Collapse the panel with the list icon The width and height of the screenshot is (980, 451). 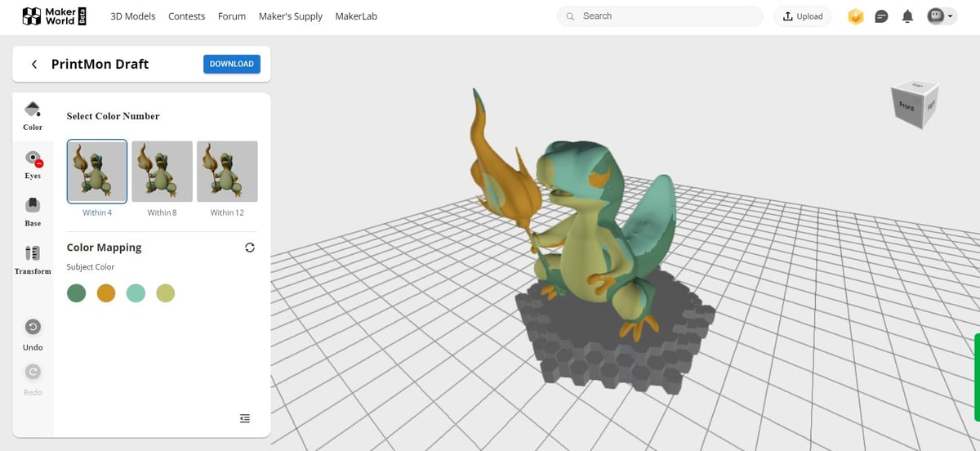coord(245,418)
